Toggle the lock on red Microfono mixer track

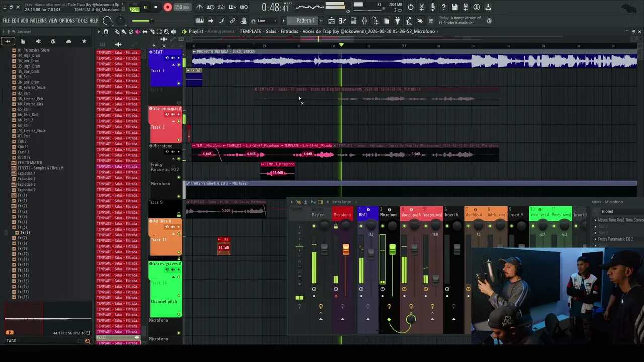(336, 226)
